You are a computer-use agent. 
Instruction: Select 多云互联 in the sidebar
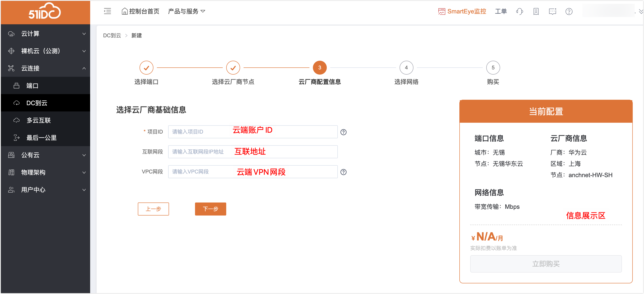pos(39,120)
